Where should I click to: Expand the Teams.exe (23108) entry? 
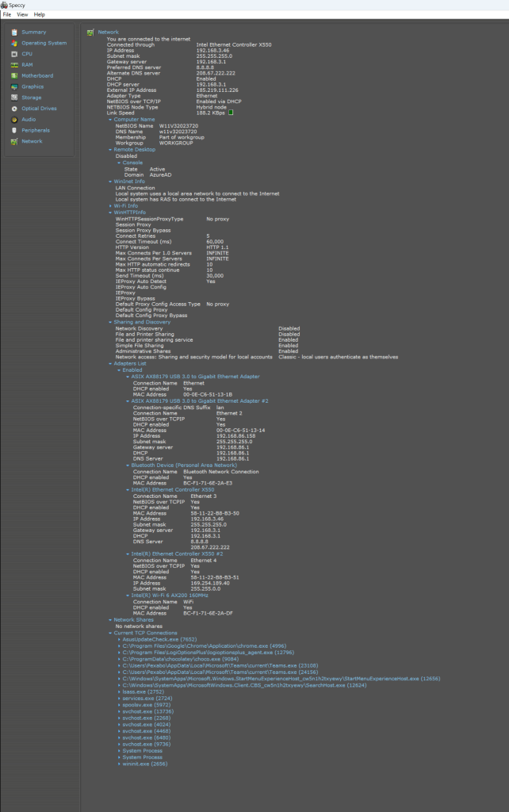[119, 666]
